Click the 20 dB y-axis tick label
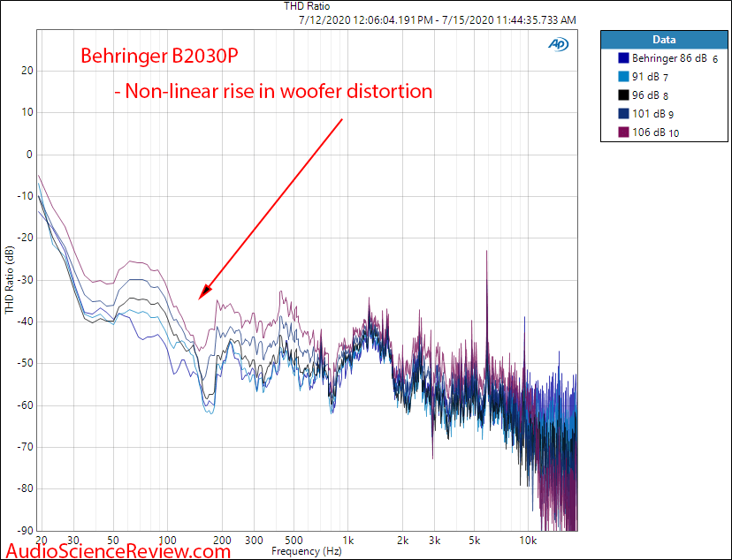732x560 pixels. coord(27,71)
